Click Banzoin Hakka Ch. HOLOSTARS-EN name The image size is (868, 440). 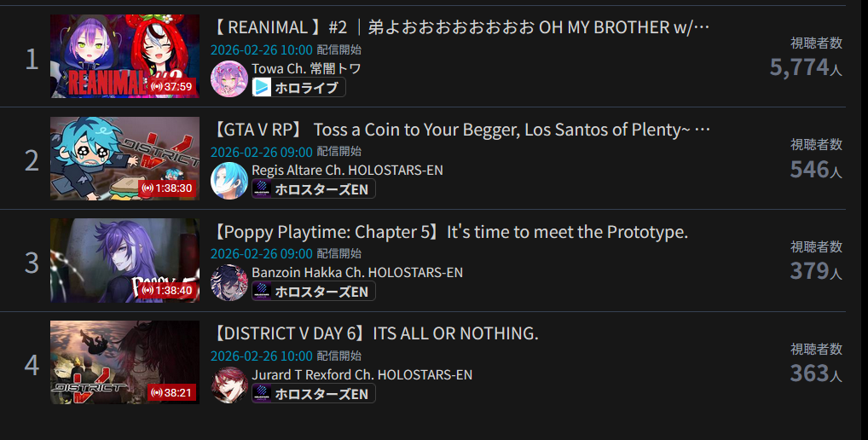pos(357,272)
